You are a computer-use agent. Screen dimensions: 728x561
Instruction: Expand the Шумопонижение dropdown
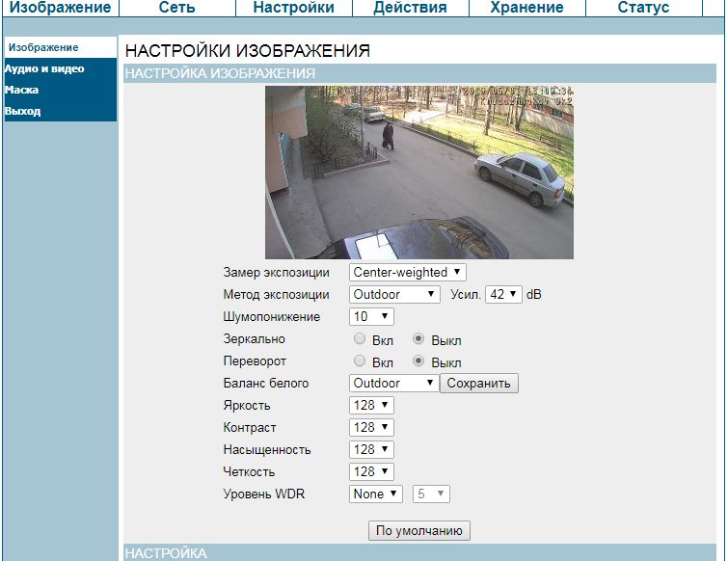[x=371, y=317]
